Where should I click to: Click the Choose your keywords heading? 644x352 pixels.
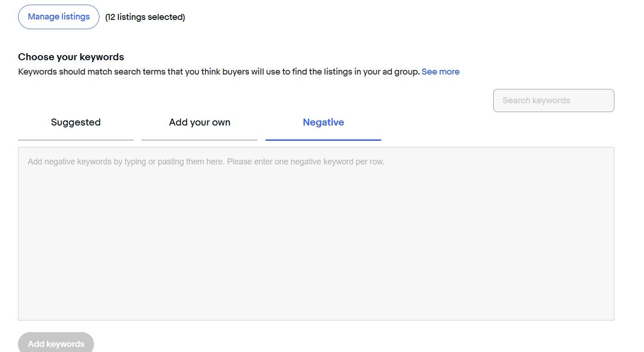pyautogui.click(x=71, y=57)
